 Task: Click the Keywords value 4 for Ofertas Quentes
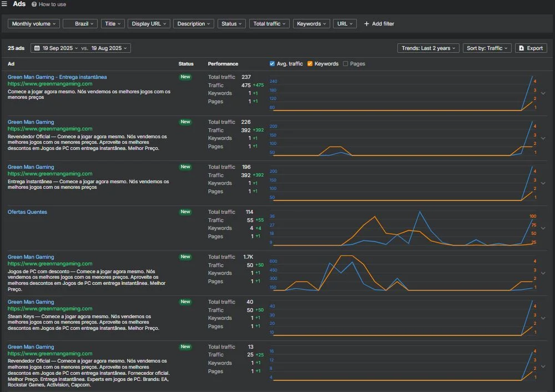click(251, 228)
